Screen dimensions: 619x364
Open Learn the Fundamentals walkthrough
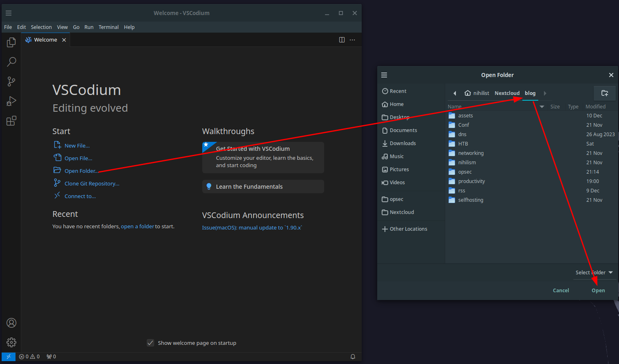pos(263,187)
